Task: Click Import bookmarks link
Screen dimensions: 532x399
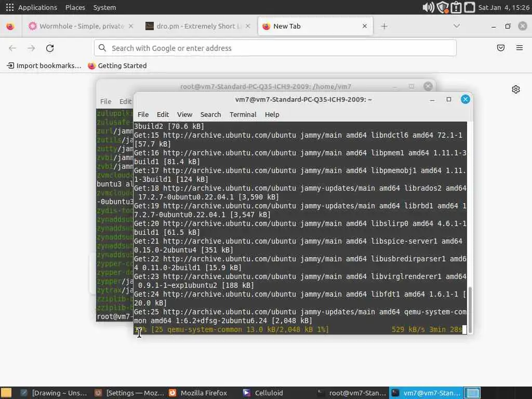Action: [44, 65]
